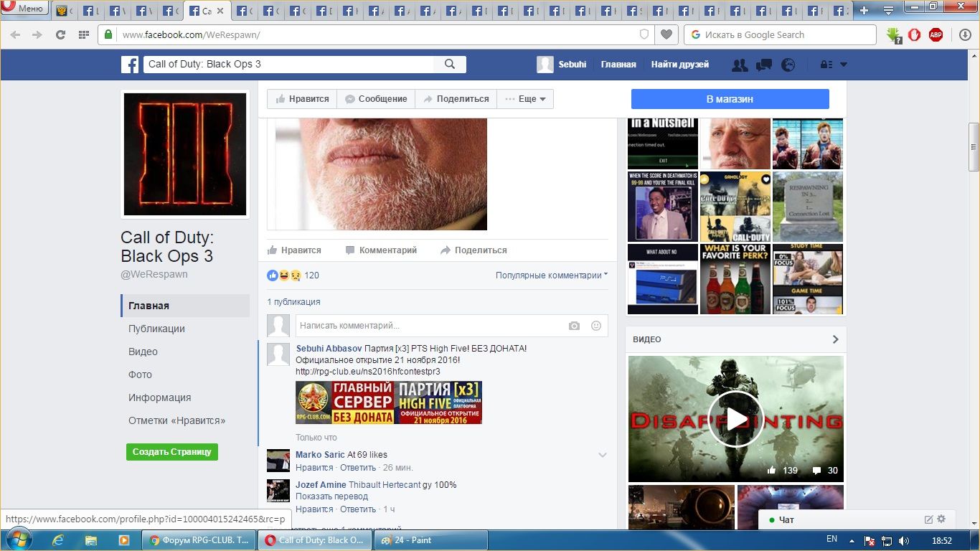
Task: Click the camera icon in comment box
Action: (x=574, y=326)
